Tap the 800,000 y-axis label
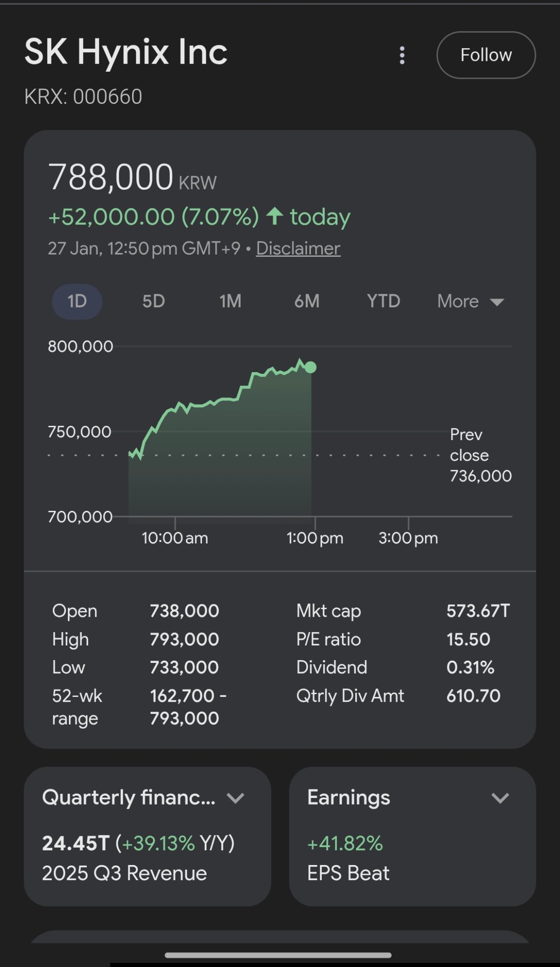Image resolution: width=560 pixels, height=967 pixels. tap(80, 347)
